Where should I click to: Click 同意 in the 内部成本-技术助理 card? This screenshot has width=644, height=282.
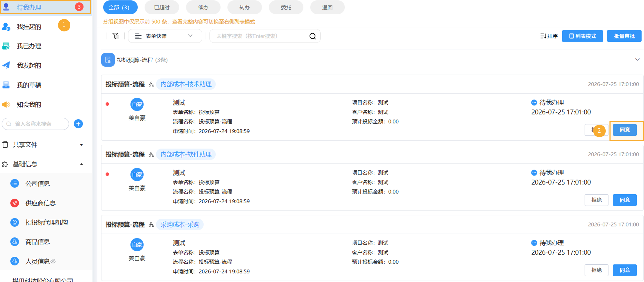coord(625,130)
